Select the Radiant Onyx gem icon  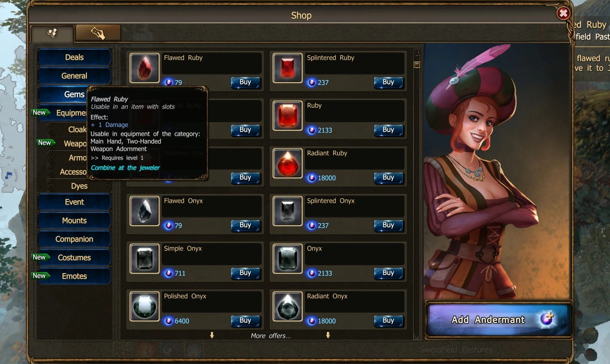288,306
